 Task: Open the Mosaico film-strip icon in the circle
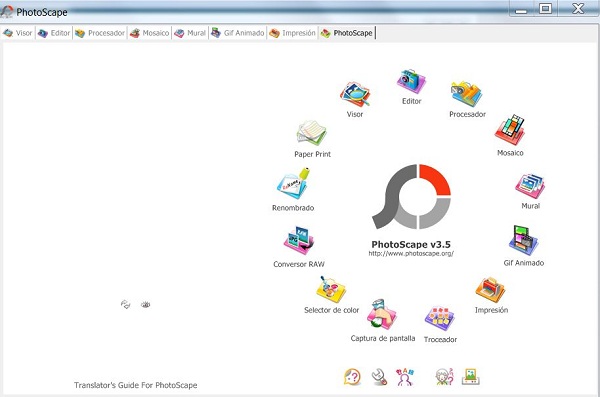click(x=510, y=129)
